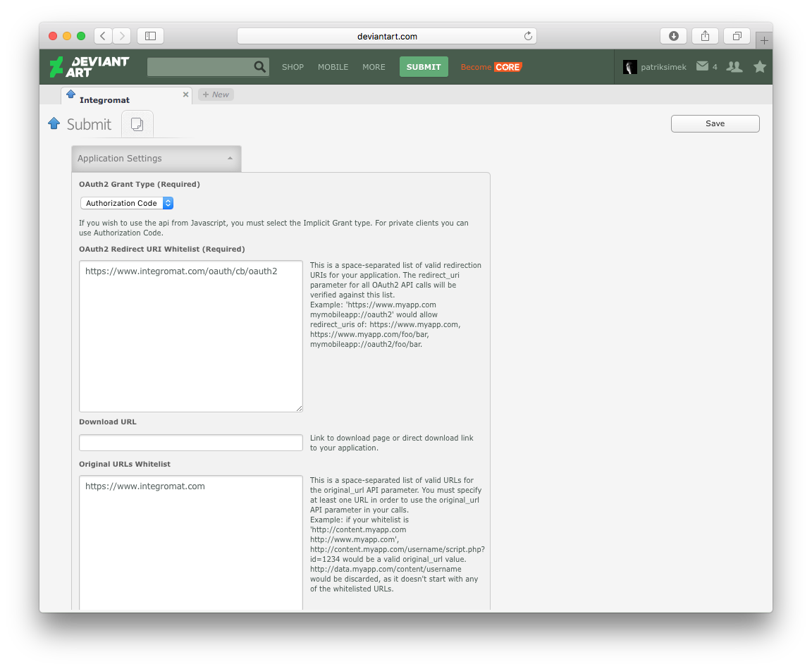Click the Save button
812x669 pixels.
[x=715, y=123]
